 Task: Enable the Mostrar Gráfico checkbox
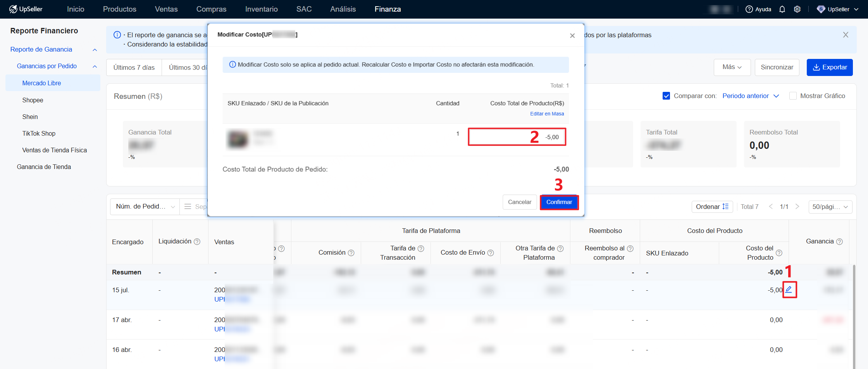tap(793, 96)
